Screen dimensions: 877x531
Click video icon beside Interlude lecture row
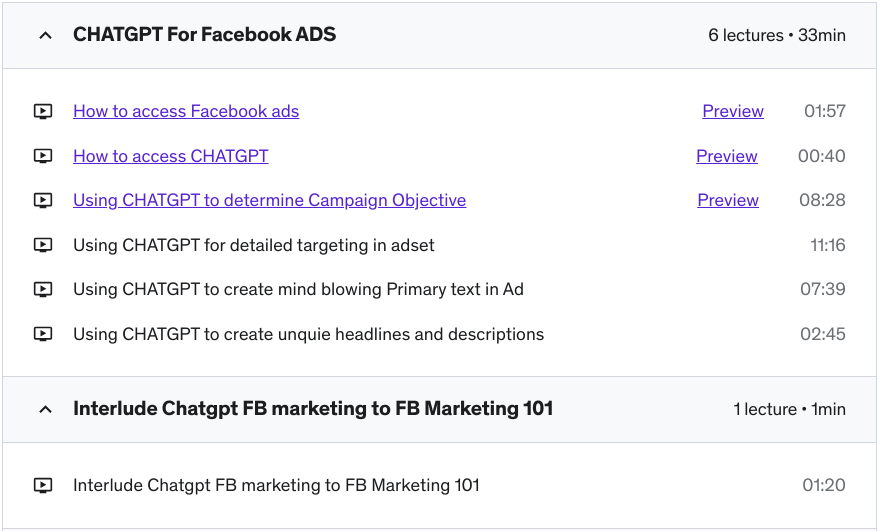pos(43,486)
